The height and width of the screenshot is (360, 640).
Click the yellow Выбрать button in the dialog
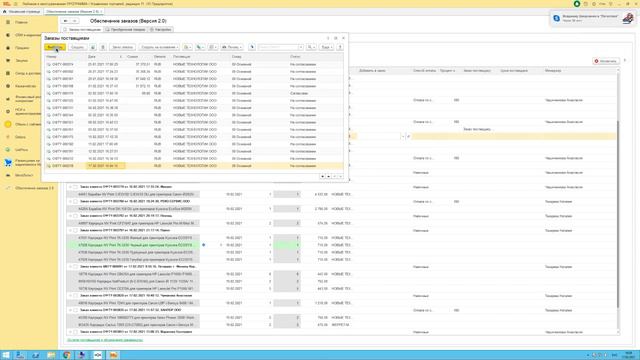(54, 47)
